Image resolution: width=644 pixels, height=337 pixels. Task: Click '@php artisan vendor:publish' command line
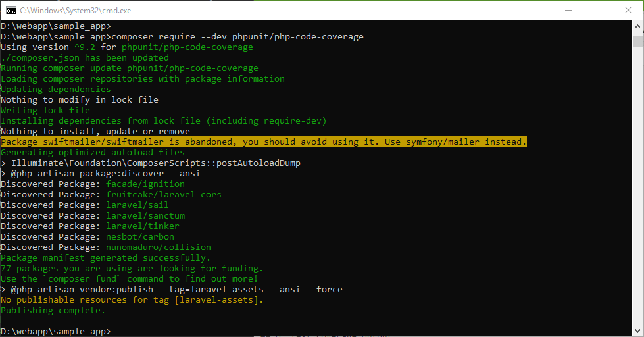(172, 290)
